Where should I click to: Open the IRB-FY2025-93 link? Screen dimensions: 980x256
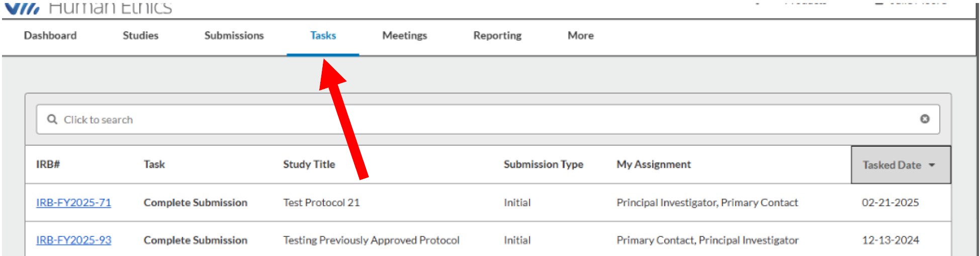(x=73, y=240)
